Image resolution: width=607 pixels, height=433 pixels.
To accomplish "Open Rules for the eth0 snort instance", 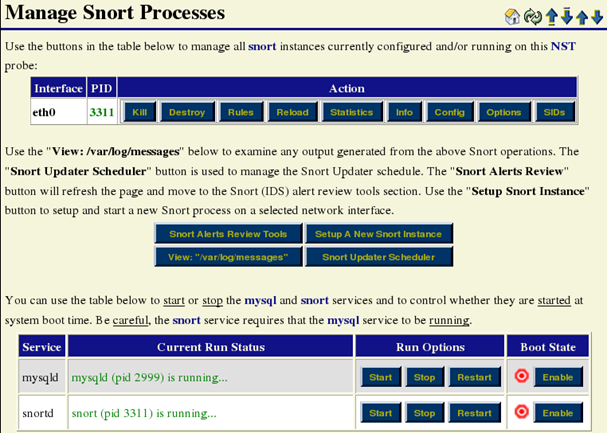I will pyautogui.click(x=240, y=112).
